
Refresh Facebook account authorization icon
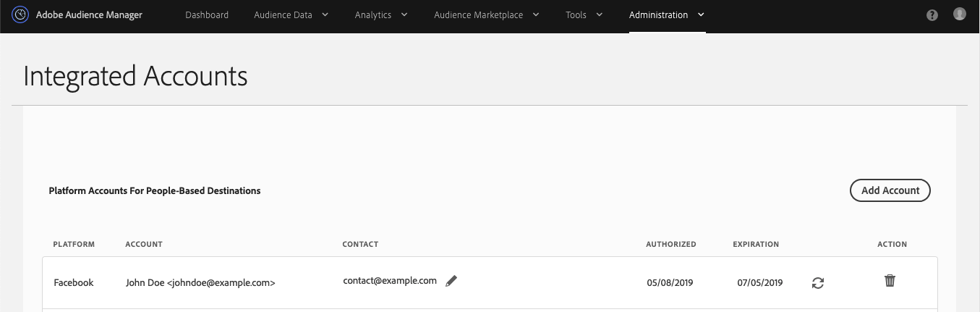pos(818,283)
